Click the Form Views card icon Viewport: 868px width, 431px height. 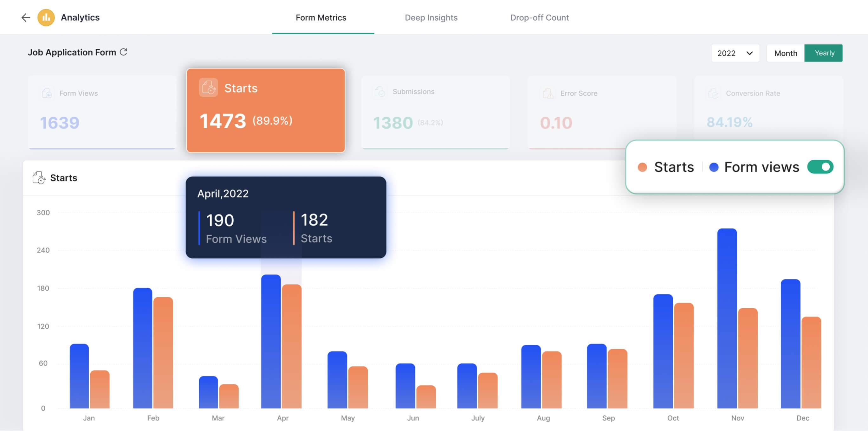47,93
